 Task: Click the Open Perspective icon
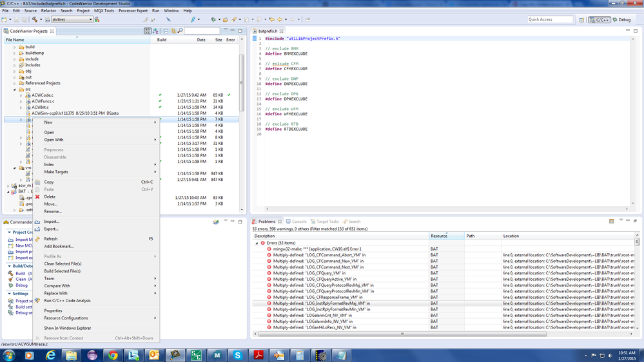pos(583,19)
